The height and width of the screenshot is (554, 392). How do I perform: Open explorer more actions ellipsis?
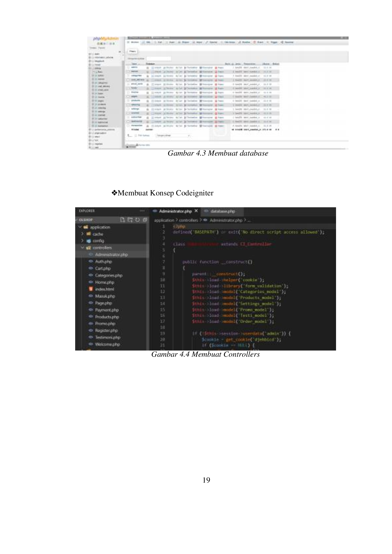(142, 211)
